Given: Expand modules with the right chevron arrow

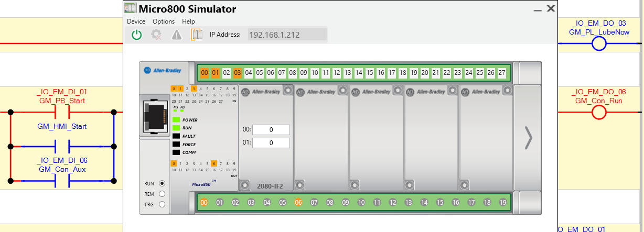Looking at the screenshot, I should 529,138.
